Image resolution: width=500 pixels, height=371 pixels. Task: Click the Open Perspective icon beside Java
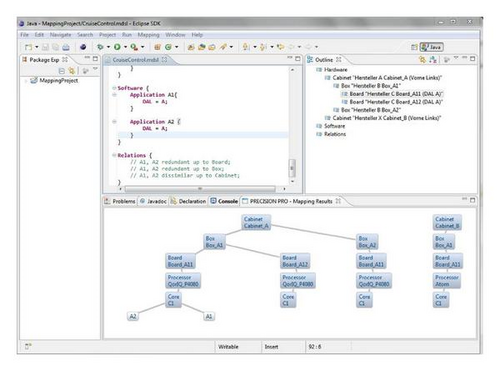414,47
